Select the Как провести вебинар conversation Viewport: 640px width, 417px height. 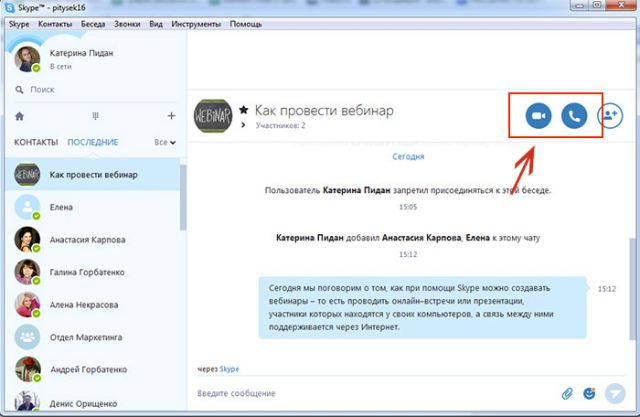93,175
